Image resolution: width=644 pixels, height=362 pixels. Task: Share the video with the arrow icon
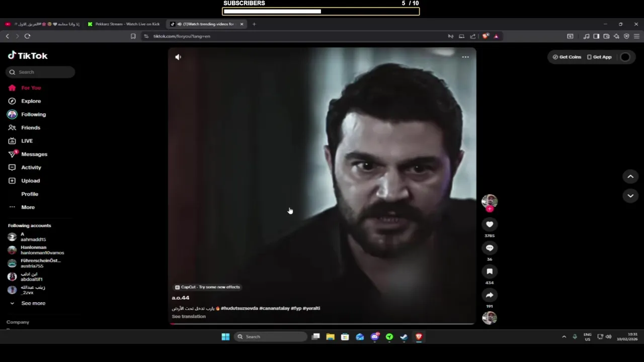pos(490,295)
